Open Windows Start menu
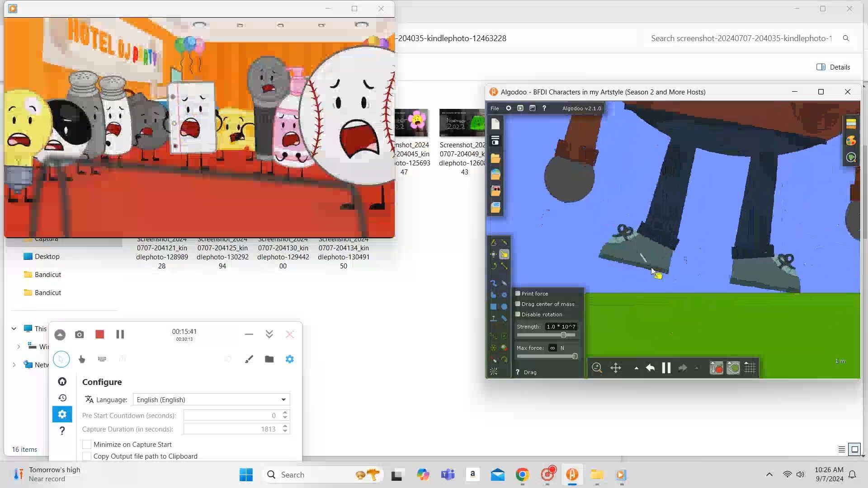 (246, 474)
